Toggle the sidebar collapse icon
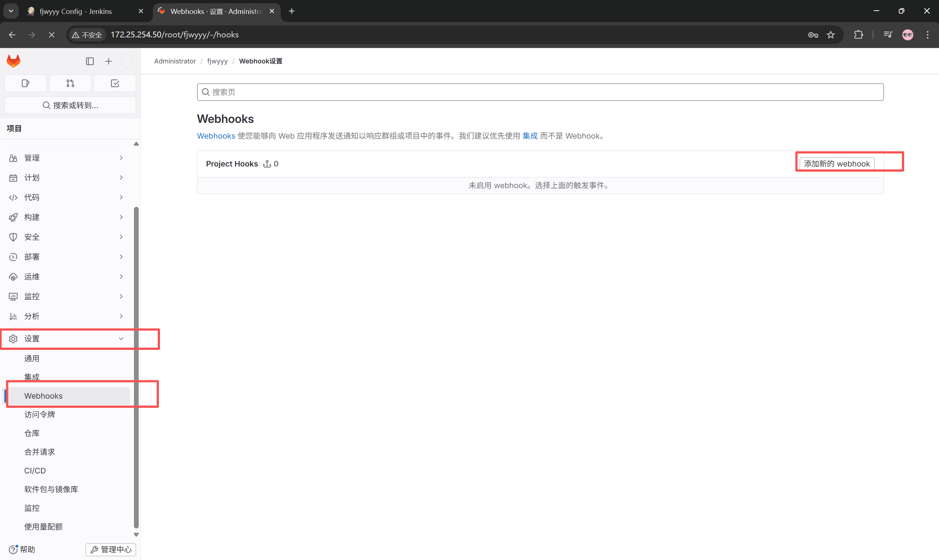 tap(90, 61)
